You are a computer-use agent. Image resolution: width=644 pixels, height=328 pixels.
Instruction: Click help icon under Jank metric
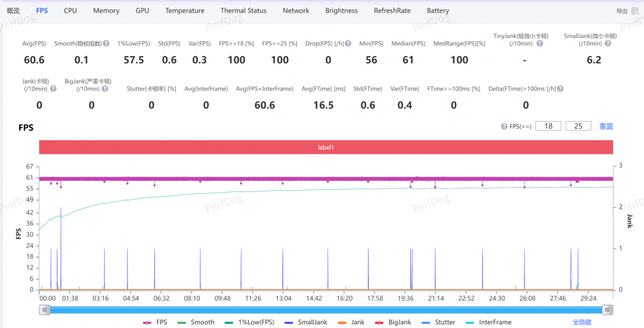tap(53, 88)
